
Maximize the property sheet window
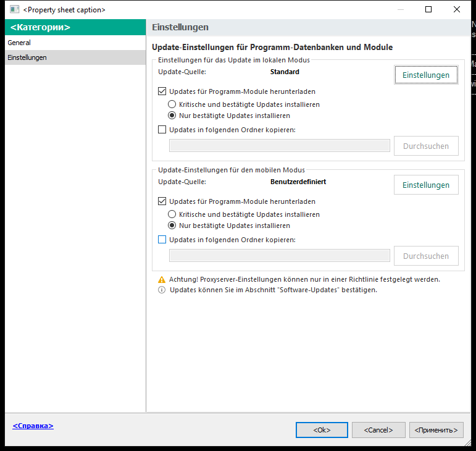[x=428, y=9]
